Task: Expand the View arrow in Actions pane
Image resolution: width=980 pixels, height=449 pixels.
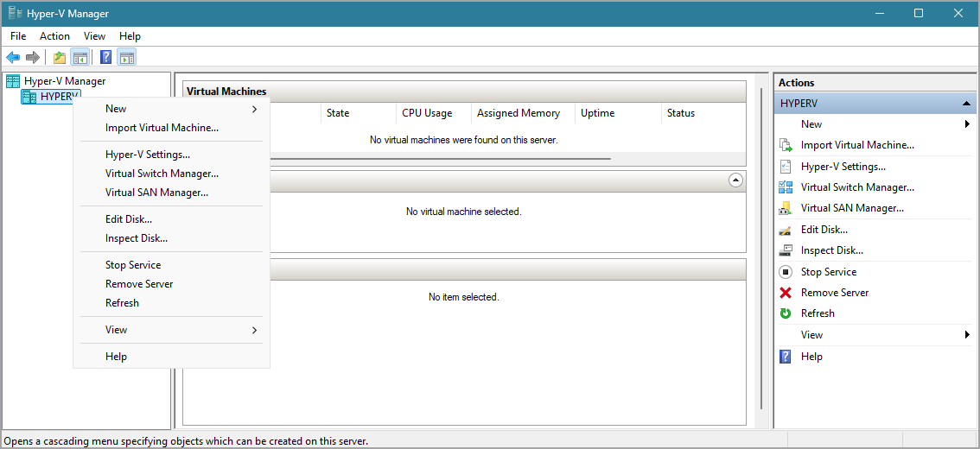Action: point(967,335)
